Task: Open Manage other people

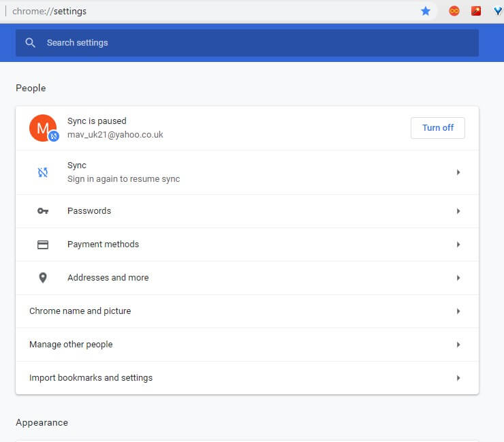Action: 71,345
